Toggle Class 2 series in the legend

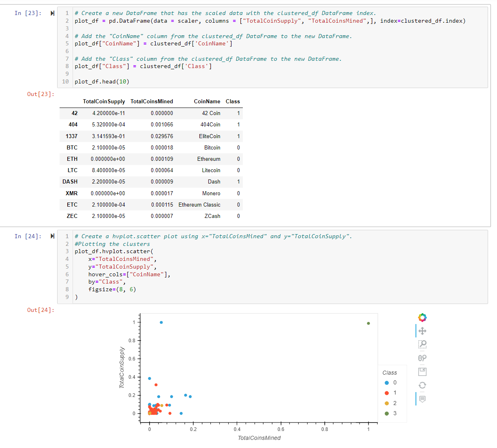click(391, 403)
